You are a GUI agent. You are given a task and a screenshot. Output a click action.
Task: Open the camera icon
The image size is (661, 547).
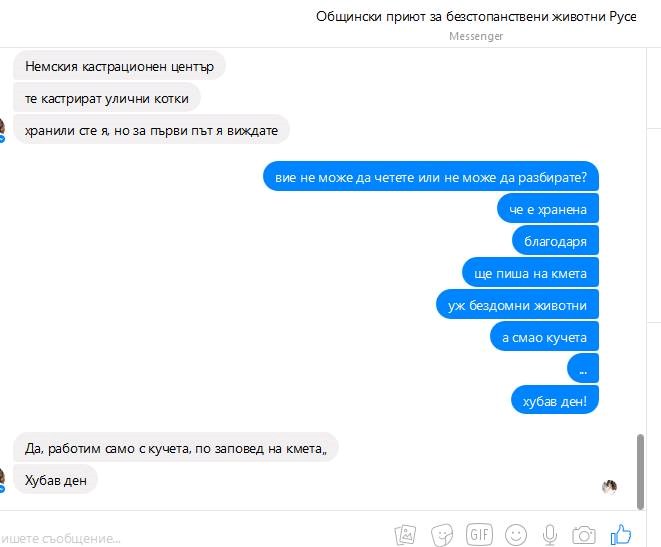point(584,535)
